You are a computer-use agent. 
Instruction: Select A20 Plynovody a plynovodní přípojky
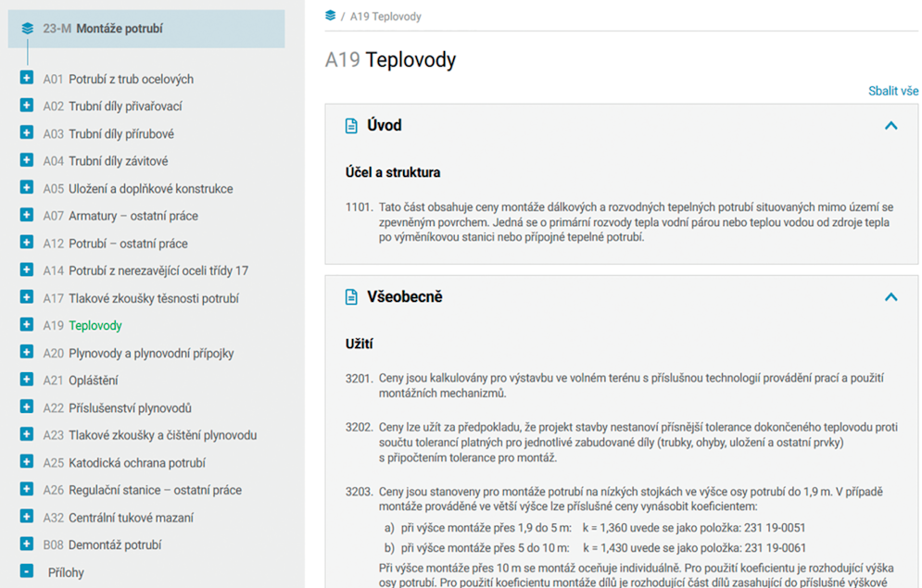coord(138,353)
